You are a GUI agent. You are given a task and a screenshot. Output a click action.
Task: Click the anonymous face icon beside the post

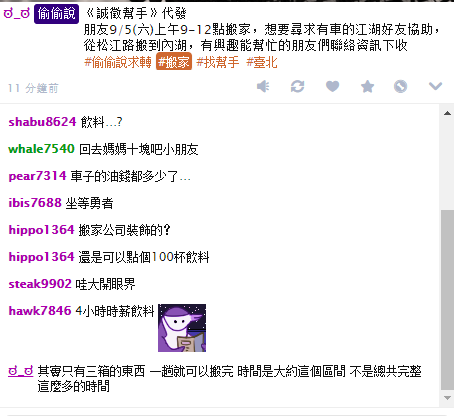[x=17, y=13]
